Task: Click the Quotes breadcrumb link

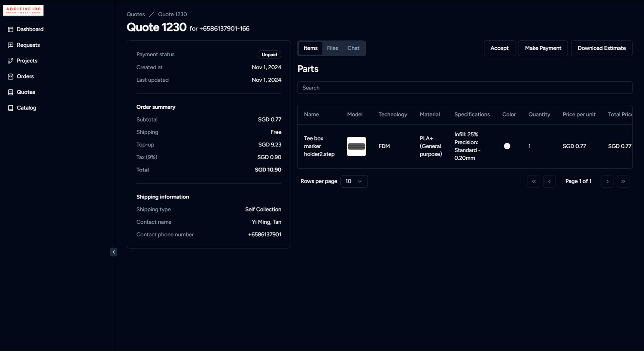Action: click(136, 14)
